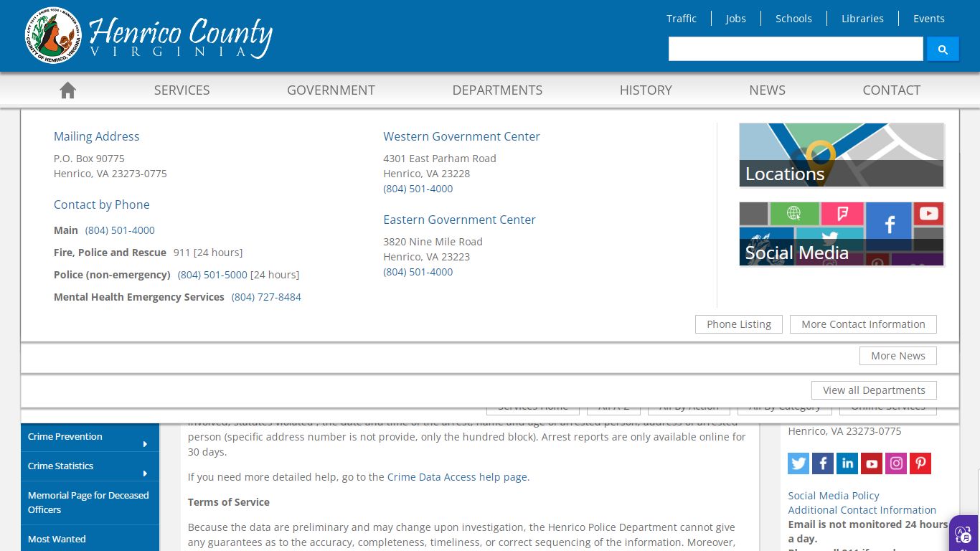Open the Facebook icon in sidebar
The image size is (980, 551).
click(x=823, y=463)
